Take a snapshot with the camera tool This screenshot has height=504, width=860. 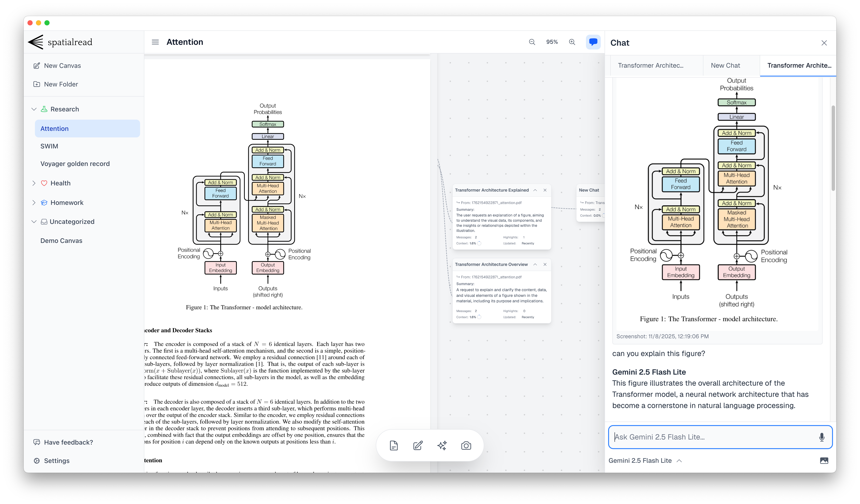[x=466, y=445]
